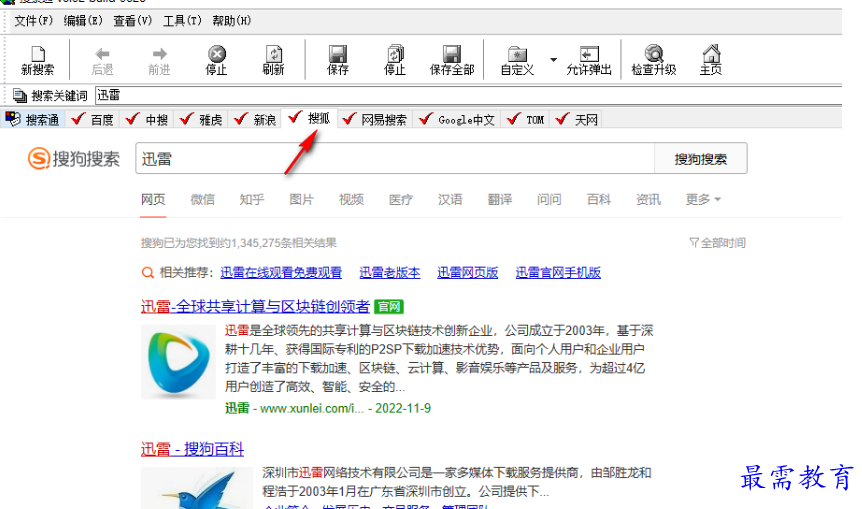Select the 知乎 category tab
Screen dimensions: 862x509
coord(252,200)
